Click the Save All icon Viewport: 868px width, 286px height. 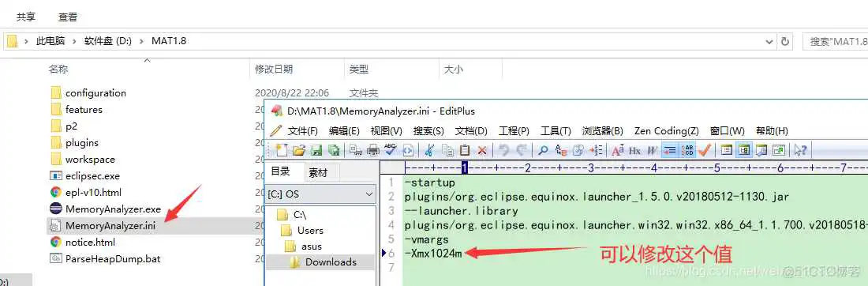(x=334, y=149)
